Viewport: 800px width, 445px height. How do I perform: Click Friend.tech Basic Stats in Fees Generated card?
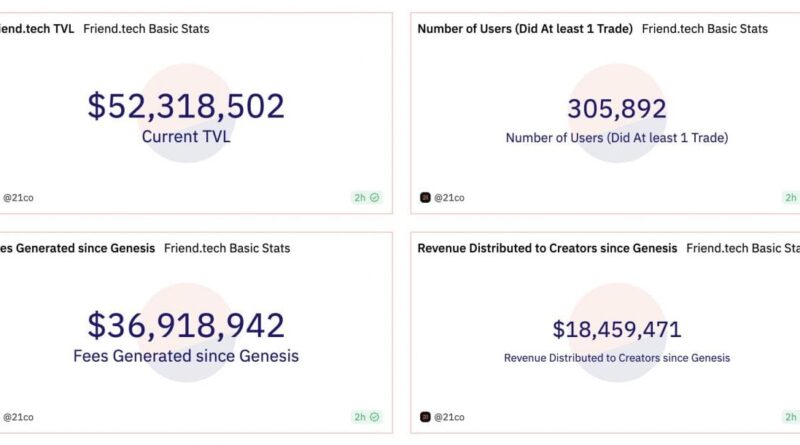[x=227, y=247]
